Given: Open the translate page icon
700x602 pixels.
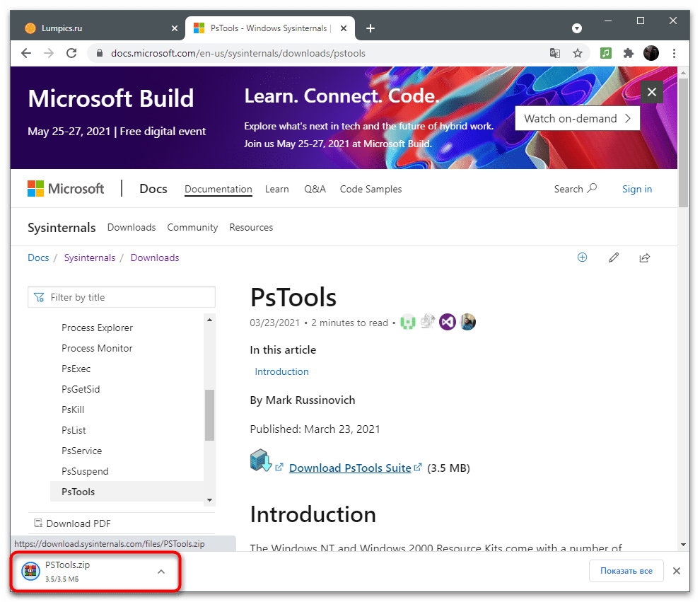Looking at the screenshot, I should (x=556, y=53).
